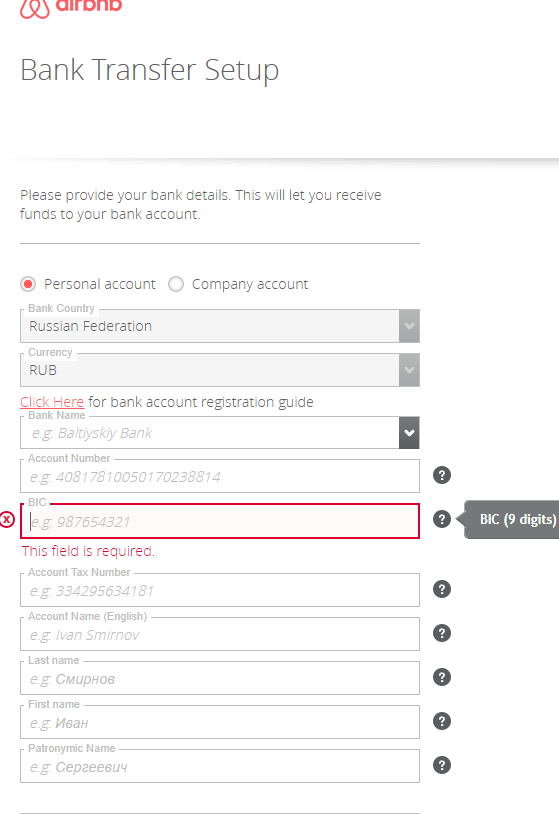Click the BIC help question mark

click(442, 519)
